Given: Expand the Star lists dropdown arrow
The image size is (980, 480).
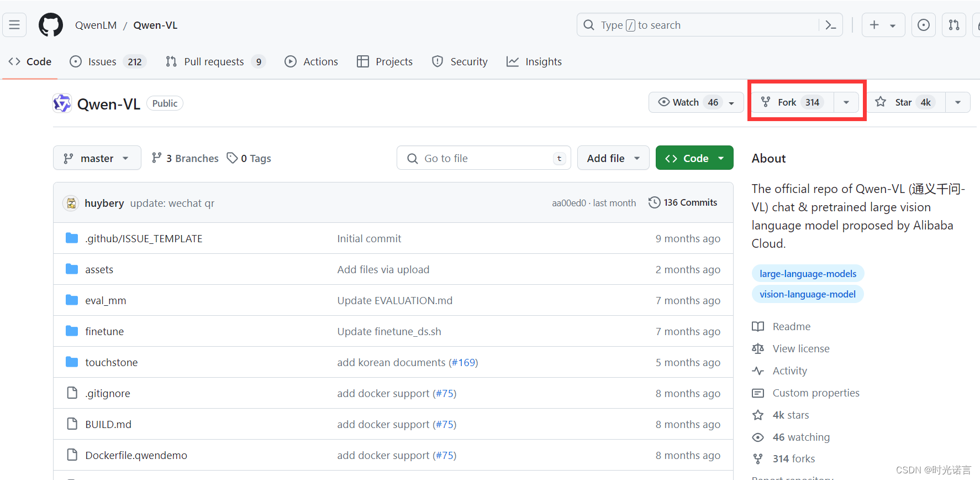Looking at the screenshot, I should click(958, 102).
